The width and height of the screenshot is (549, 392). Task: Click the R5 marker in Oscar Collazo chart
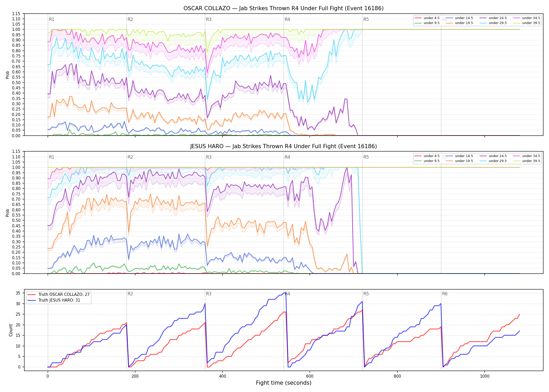[366, 19]
